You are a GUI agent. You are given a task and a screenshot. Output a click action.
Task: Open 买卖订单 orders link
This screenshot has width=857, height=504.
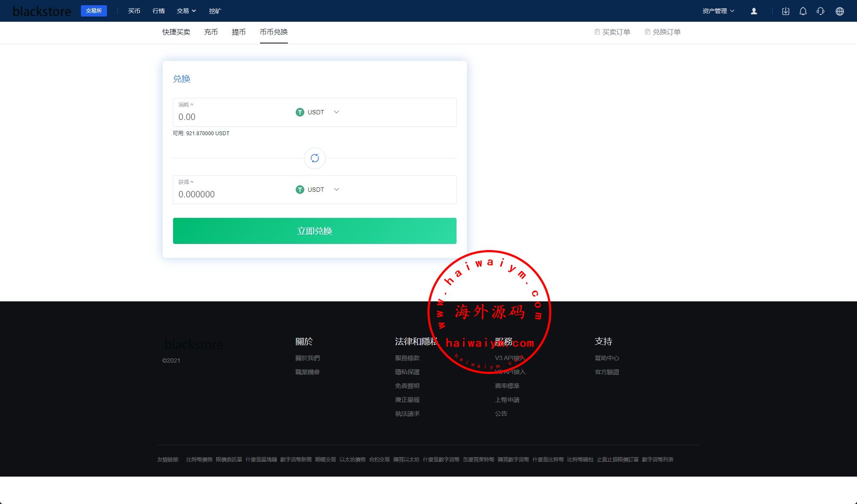(x=612, y=32)
